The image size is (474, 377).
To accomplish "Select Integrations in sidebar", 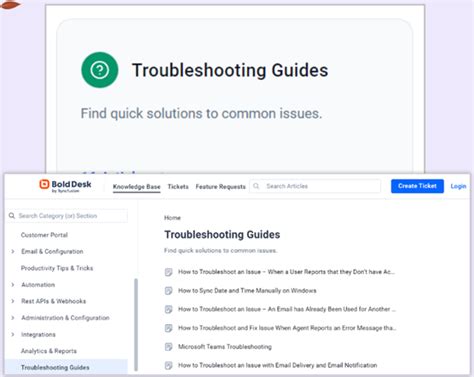I will point(38,334).
